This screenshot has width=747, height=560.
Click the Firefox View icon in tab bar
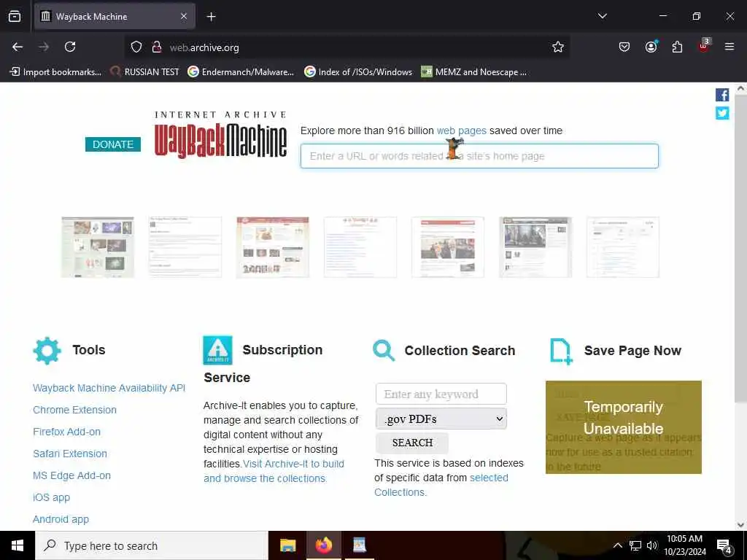point(15,16)
